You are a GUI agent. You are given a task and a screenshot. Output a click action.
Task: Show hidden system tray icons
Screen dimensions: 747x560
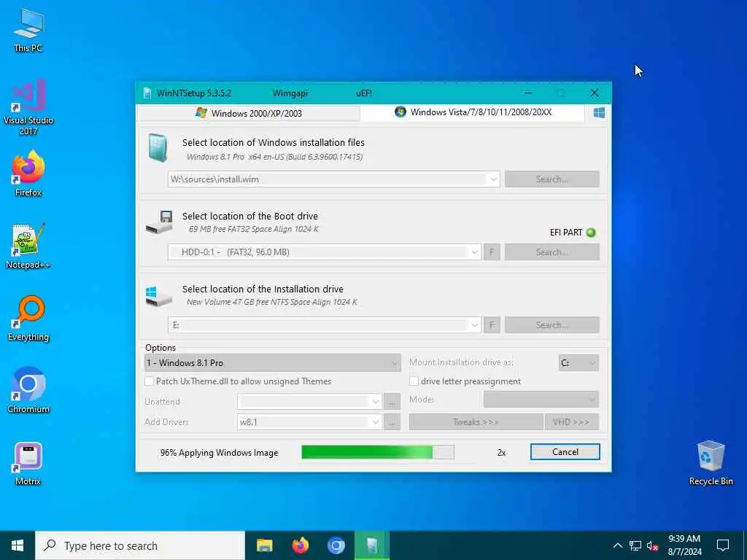click(x=617, y=545)
